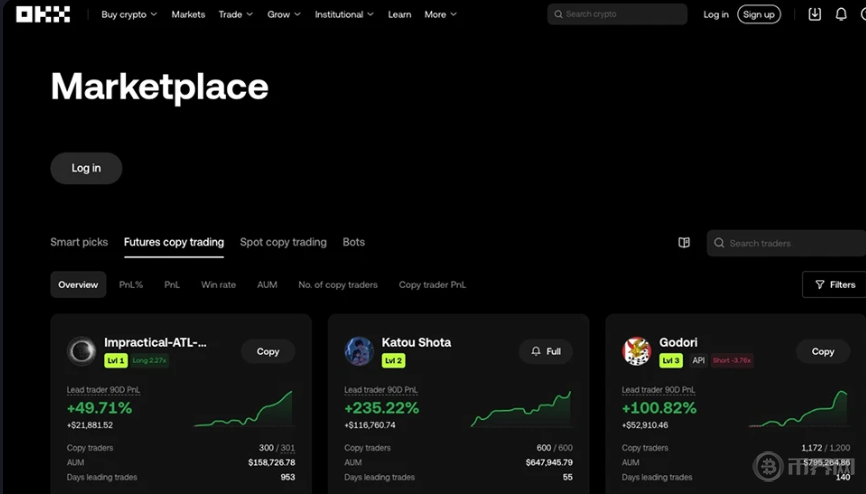Viewport: 866px width, 494px height.
Task: Sort by No. of copy traders
Action: 338,285
